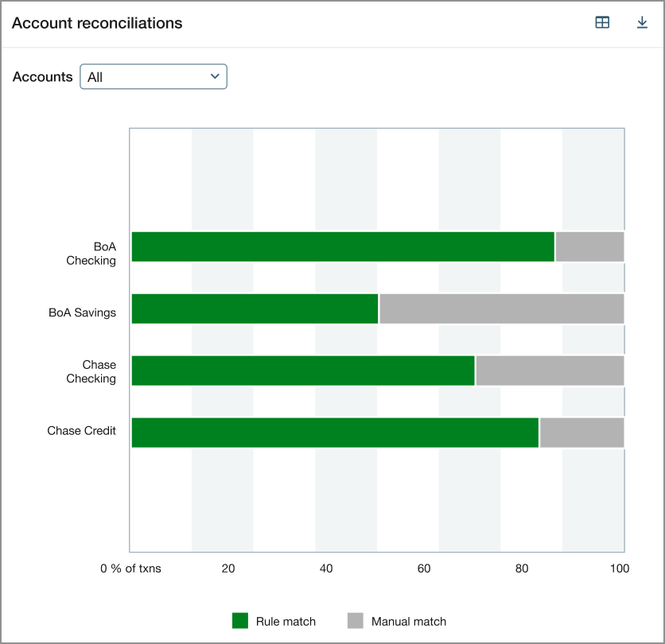The width and height of the screenshot is (665, 644).
Task: Click the Manual match legend label
Action: [x=409, y=621]
